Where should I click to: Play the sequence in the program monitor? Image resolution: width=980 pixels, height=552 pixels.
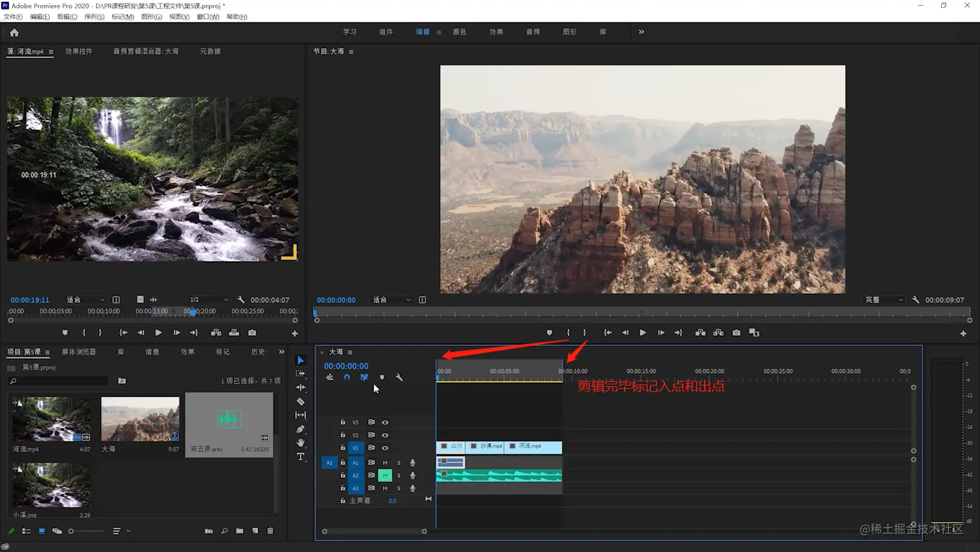tap(643, 333)
